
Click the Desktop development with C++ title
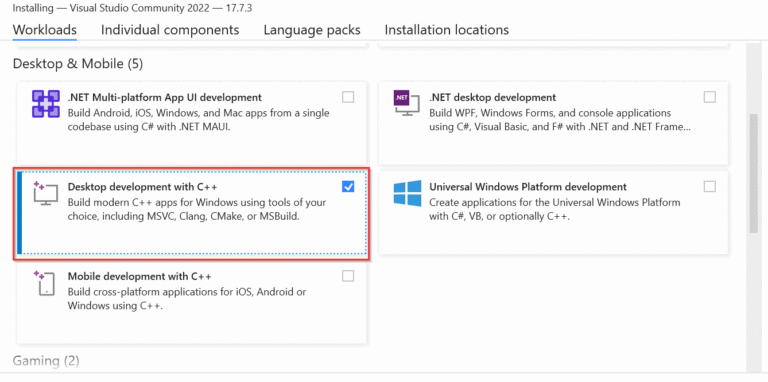[143, 187]
